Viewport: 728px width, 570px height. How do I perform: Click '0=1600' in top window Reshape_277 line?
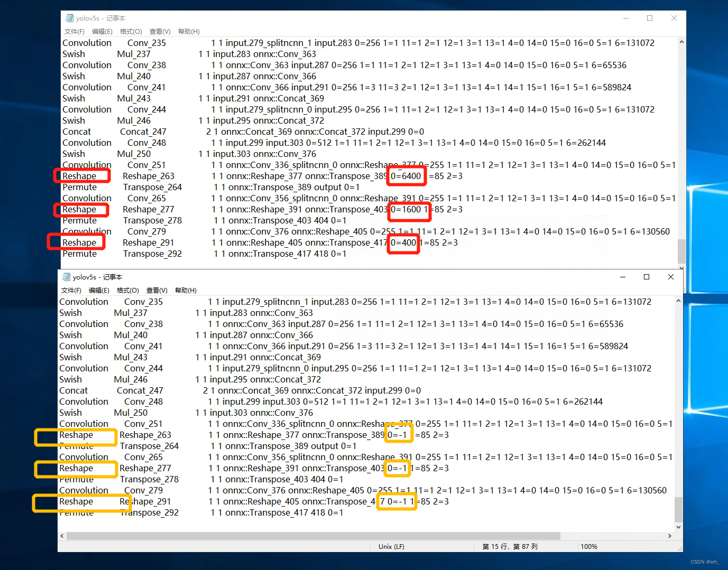click(406, 209)
